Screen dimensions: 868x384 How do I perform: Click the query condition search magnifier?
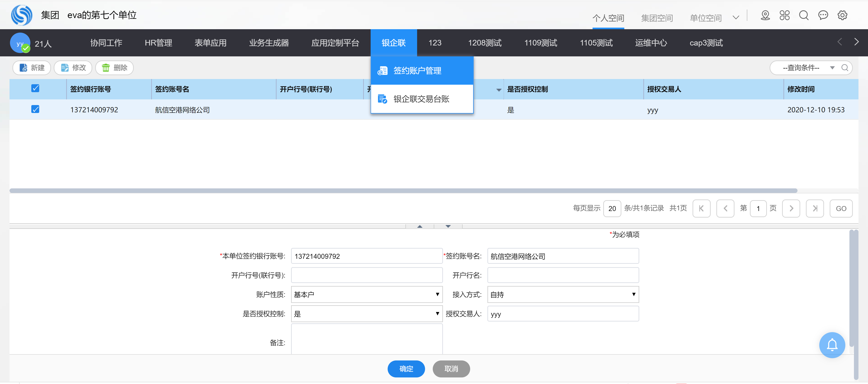(844, 68)
